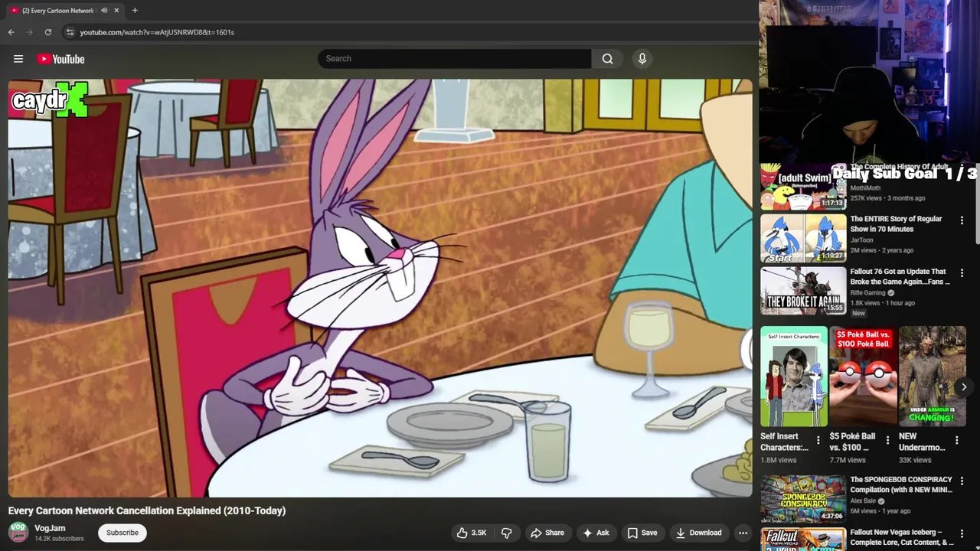
Task: Open $5 vs $100 Poké Ball thumbnail
Action: [863, 377]
